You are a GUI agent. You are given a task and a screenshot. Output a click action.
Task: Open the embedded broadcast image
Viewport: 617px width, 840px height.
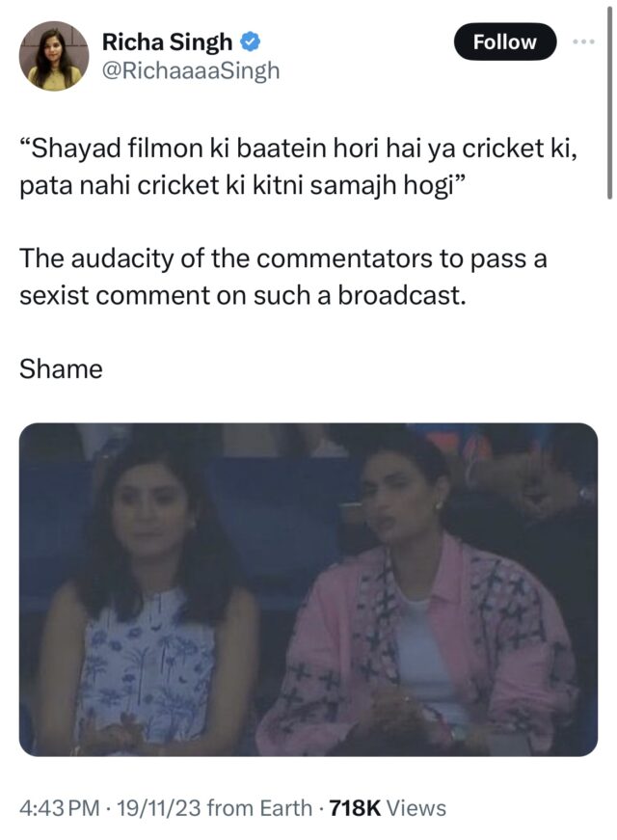308,589
